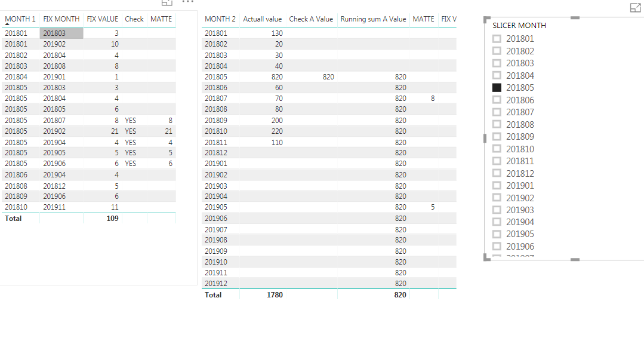Select Actuall value cell 220 for 201810
Image resolution: width=644 pixels, height=341 pixels.
coord(277,131)
